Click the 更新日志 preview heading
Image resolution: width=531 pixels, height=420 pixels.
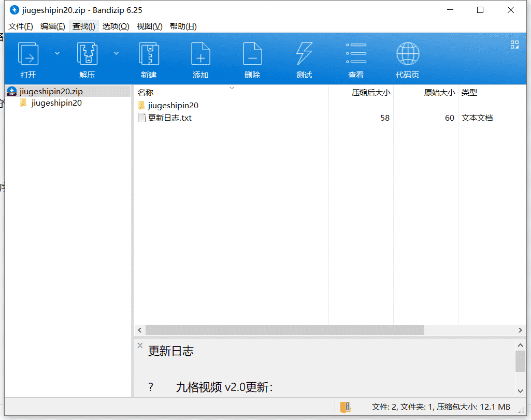[x=171, y=351]
